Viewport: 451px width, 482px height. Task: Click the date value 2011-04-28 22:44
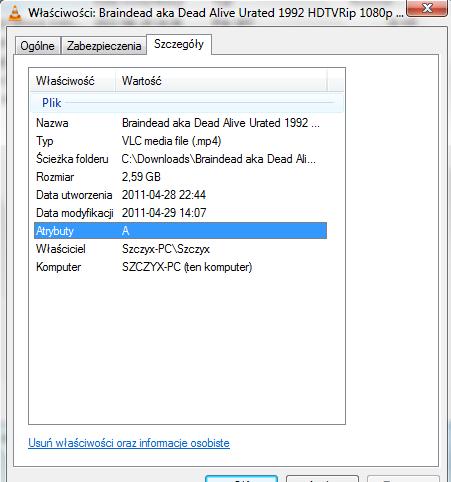(164, 195)
